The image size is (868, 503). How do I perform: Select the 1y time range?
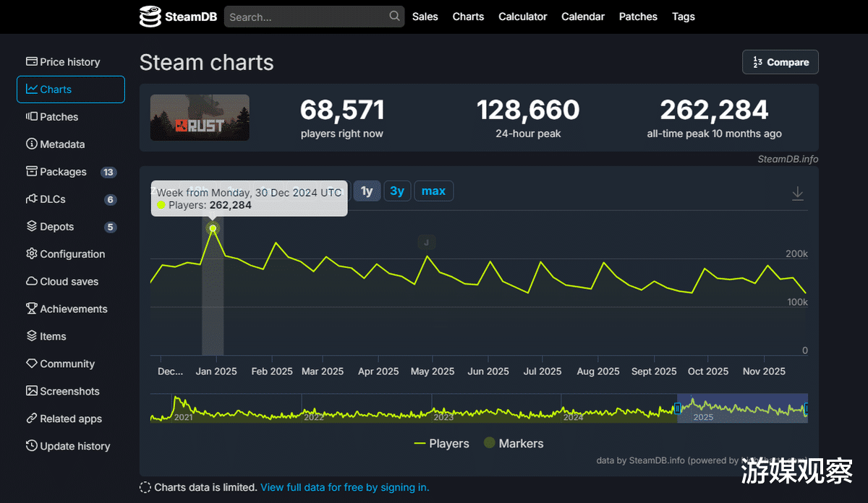[367, 191]
